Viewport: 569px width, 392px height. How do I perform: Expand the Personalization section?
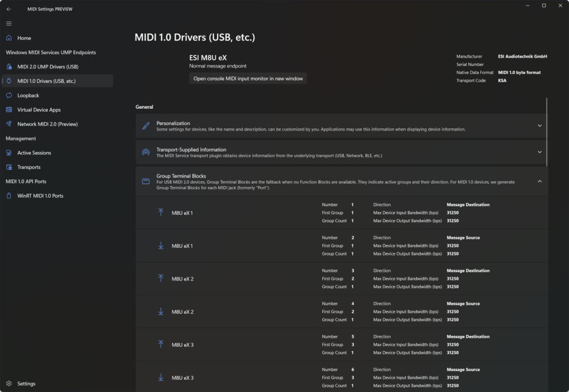[539, 126]
